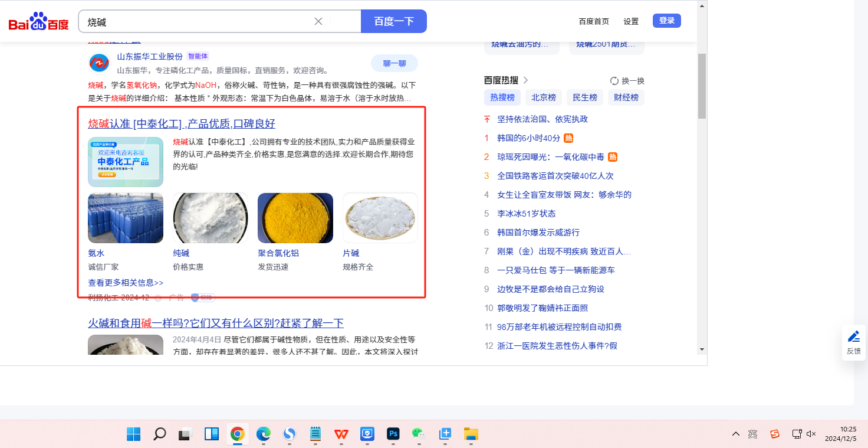
Task: Switch to the 民生榜 tab
Action: pos(585,97)
